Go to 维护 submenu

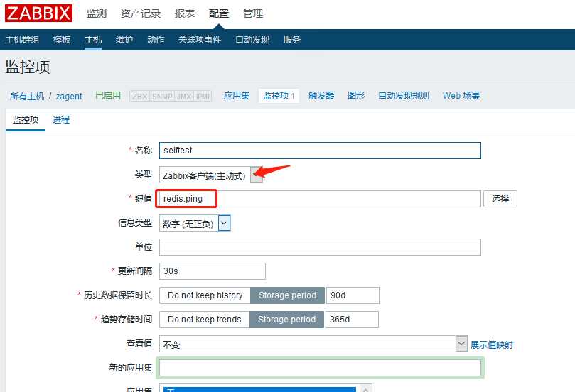pos(124,40)
